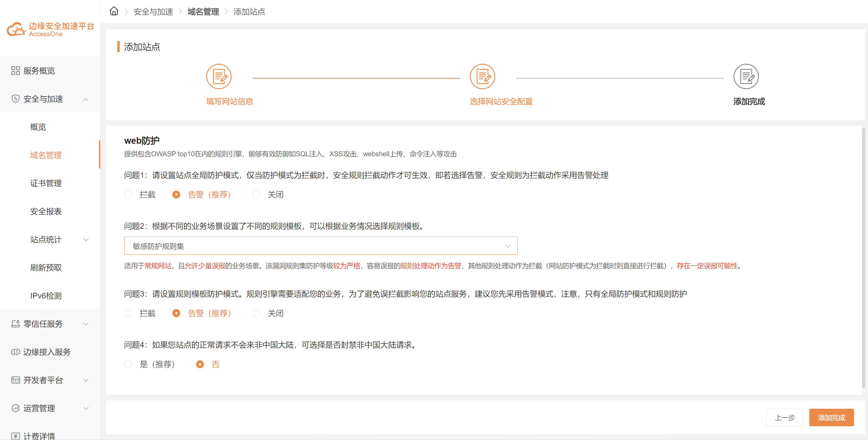Image resolution: width=868 pixels, height=440 pixels.
Task: Click the 边缘安全加速平台 title text
Action: pyautogui.click(x=61, y=26)
